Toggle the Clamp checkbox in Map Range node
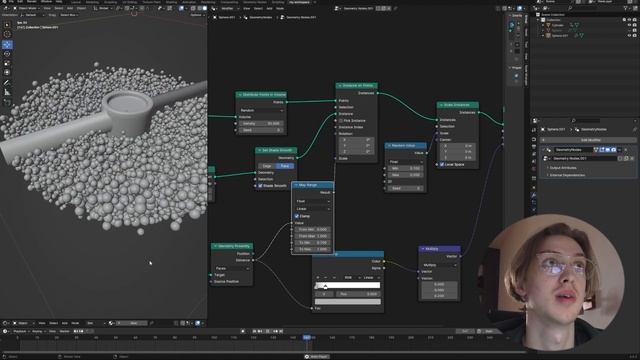The height and width of the screenshot is (360, 640). [297, 216]
